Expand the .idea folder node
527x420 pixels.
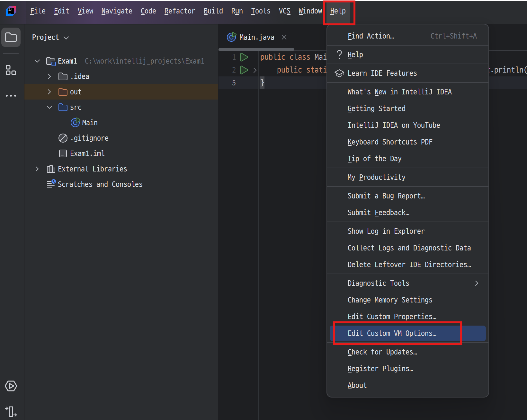pos(49,76)
